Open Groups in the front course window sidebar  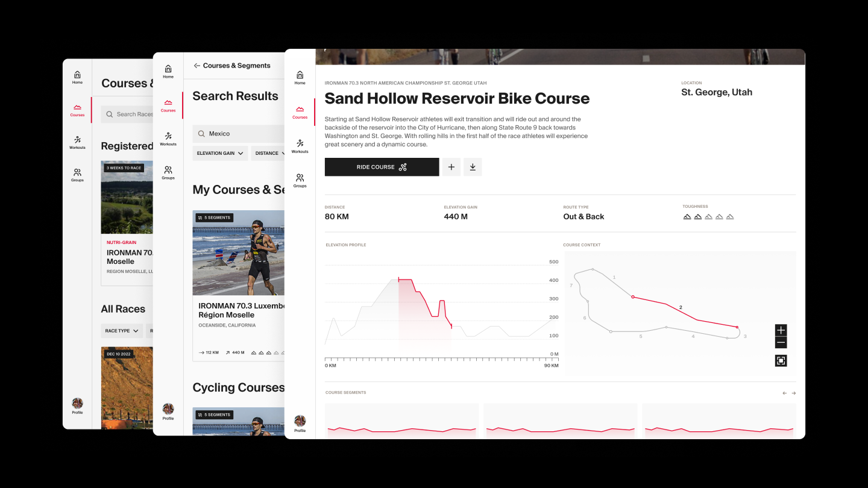(300, 180)
